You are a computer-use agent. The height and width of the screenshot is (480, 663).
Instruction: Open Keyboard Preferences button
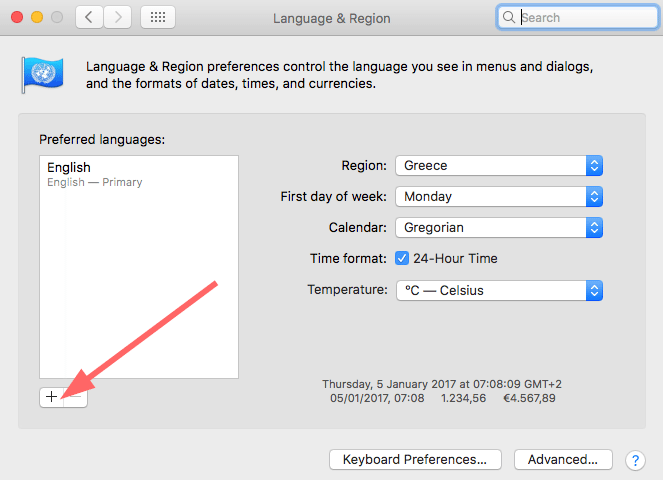415,460
